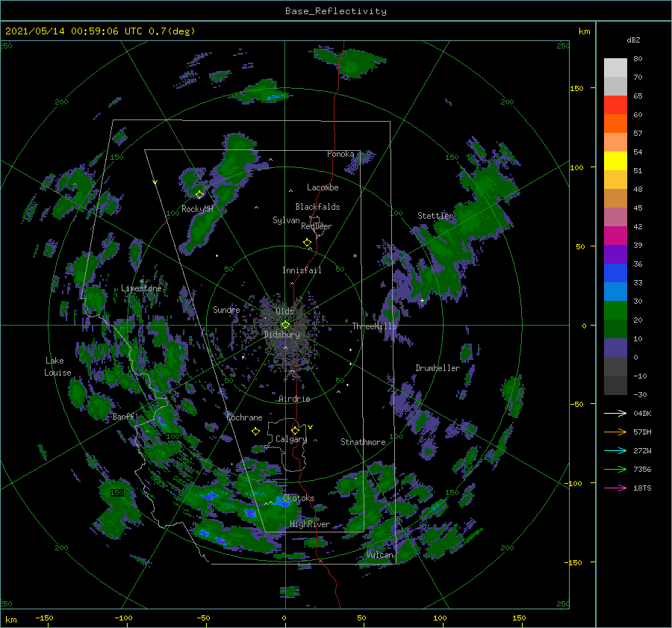Click the green 7356 arrow in legend
This screenshot has height=628, width=672.
[615, 470]
